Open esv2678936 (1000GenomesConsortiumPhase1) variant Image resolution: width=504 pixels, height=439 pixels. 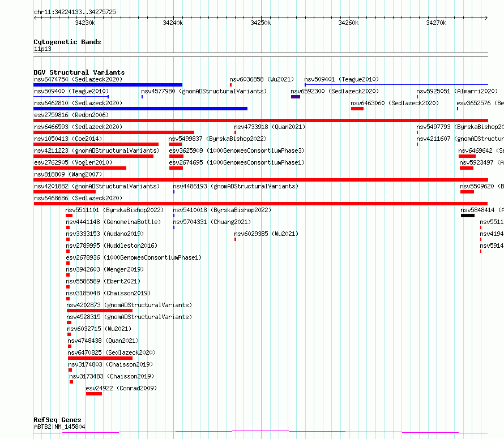134,257
